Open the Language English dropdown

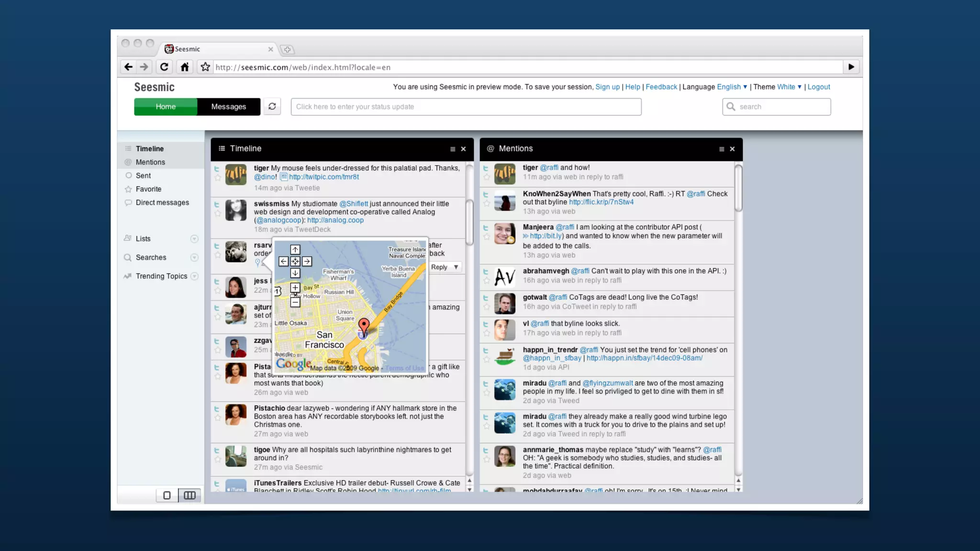(x=732, y=87)
